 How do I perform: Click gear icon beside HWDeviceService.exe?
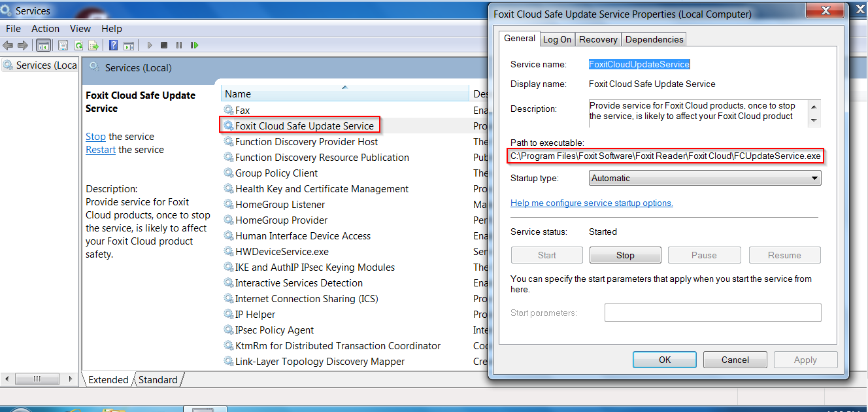click(229, 252)
